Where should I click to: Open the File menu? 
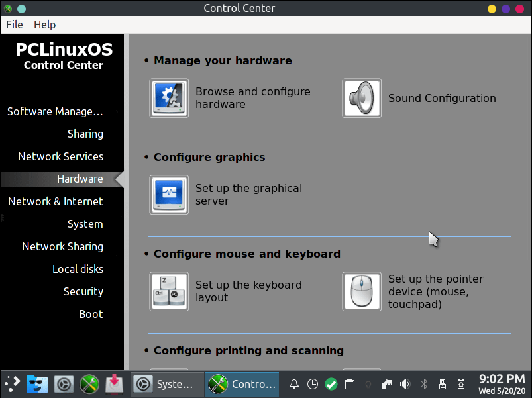tap(15, 25)
